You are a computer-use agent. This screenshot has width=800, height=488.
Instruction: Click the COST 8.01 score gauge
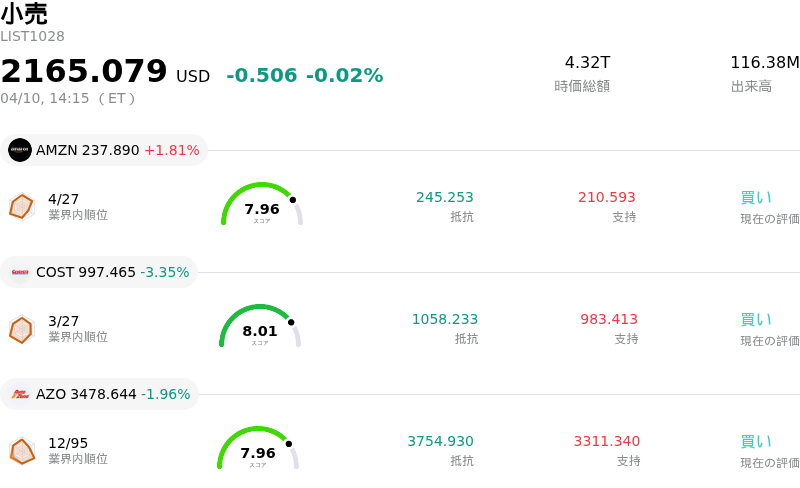tap(260, 328)
